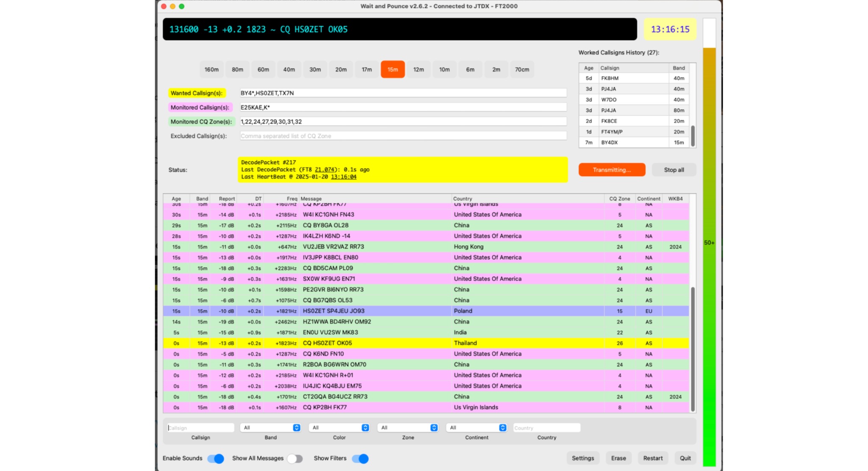Screen dimensions: 868x471
Task: Click the signal level meter bar
Action: [x=709, y=242]
